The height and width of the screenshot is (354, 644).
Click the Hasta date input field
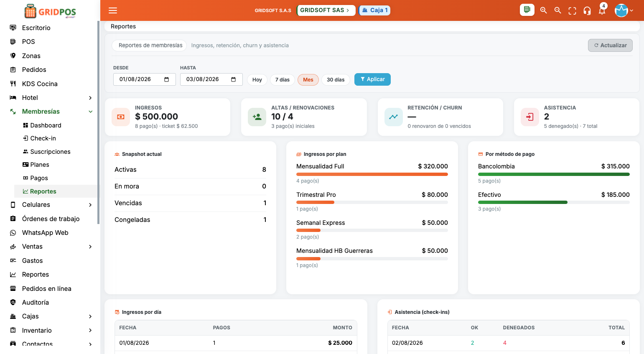[x=211, y=79]
